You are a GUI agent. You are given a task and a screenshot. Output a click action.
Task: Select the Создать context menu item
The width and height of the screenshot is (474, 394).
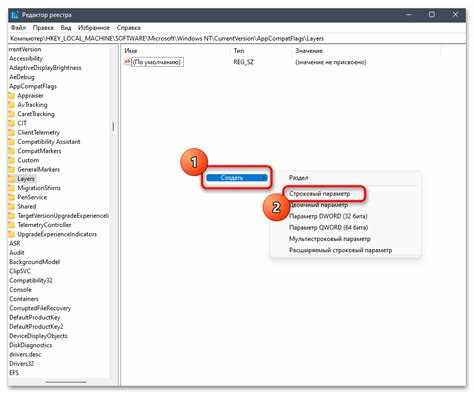click(x=237, y=178)
